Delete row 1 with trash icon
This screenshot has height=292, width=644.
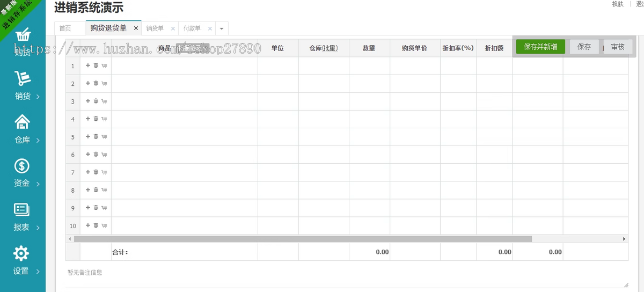tap(96, 65)
